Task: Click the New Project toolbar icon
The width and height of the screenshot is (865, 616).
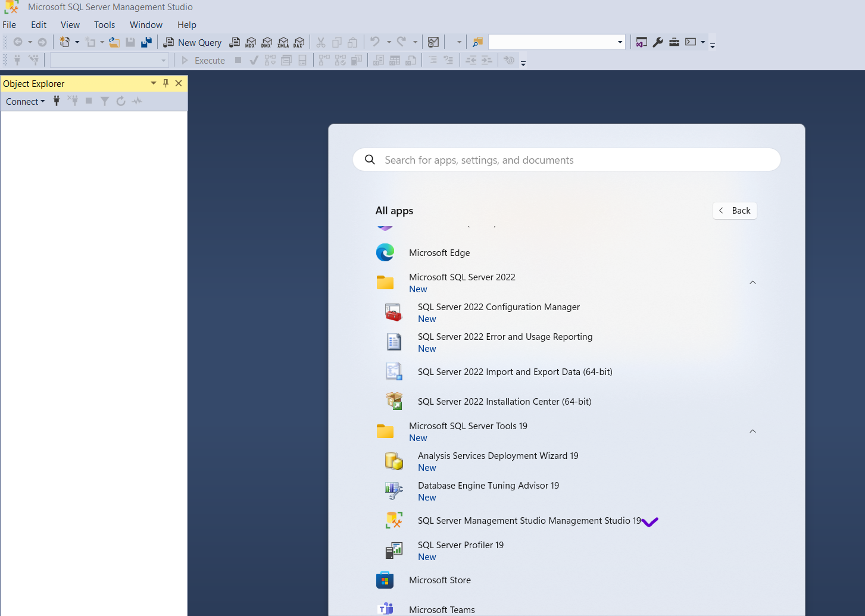Action: click(65, 42)
